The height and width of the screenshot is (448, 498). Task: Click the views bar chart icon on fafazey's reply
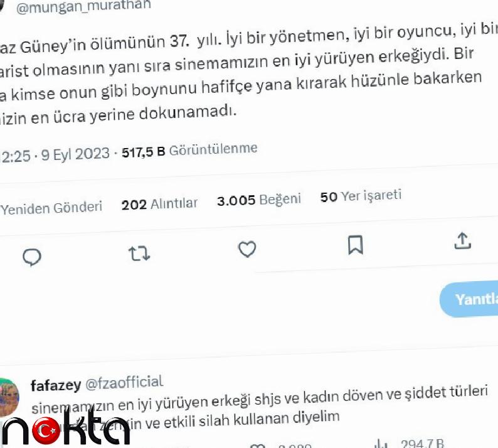[x=380, y=444]
